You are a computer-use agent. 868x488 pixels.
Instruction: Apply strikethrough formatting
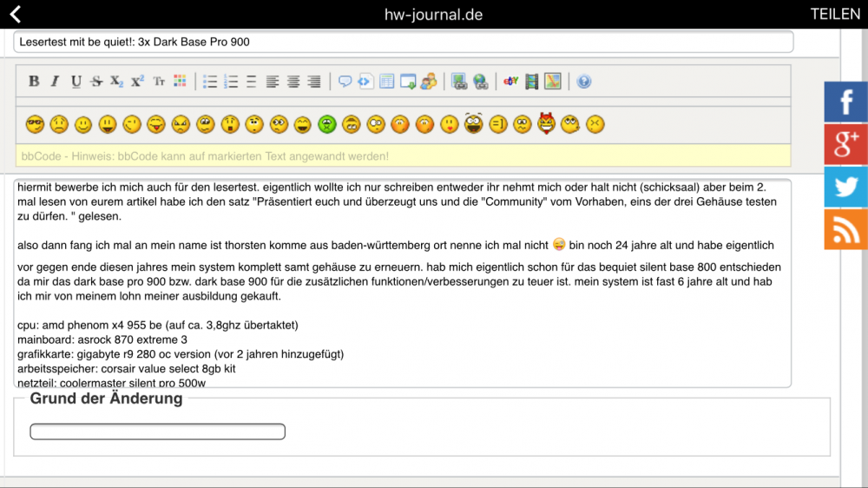click(x=96, y=82)
